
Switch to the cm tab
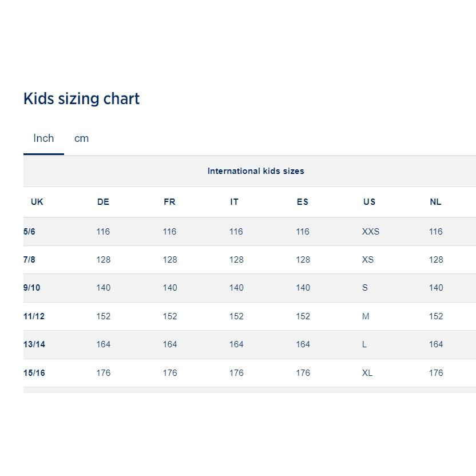(x=81, y=138)
